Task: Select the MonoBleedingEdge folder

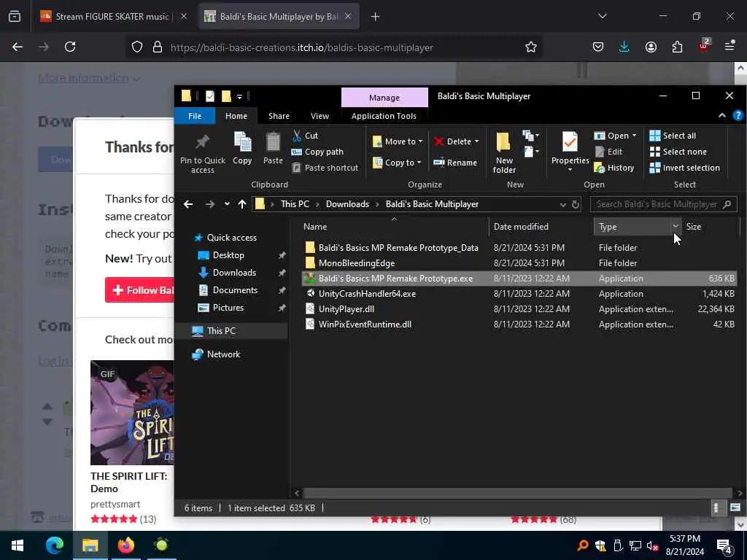Action: (x=356, y=262)
